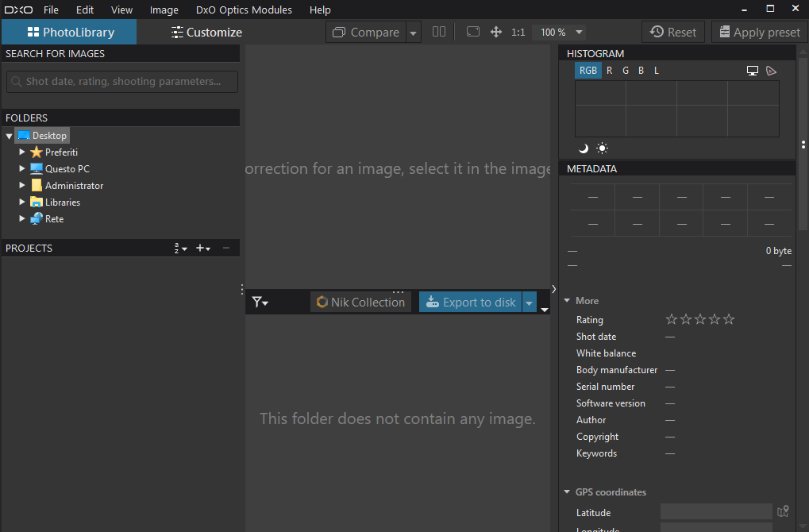Select the Rete network icon

(x=36, y=219)
